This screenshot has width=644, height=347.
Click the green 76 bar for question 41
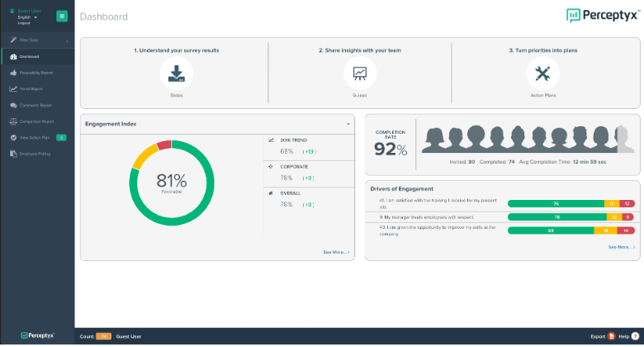(556, 203)
